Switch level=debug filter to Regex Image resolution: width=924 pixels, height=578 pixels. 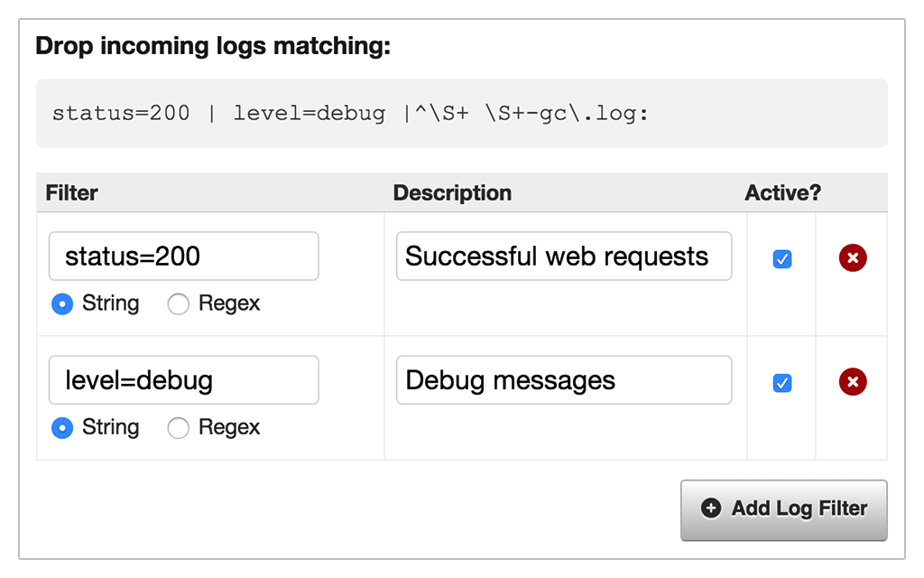(x=179, y=428)
